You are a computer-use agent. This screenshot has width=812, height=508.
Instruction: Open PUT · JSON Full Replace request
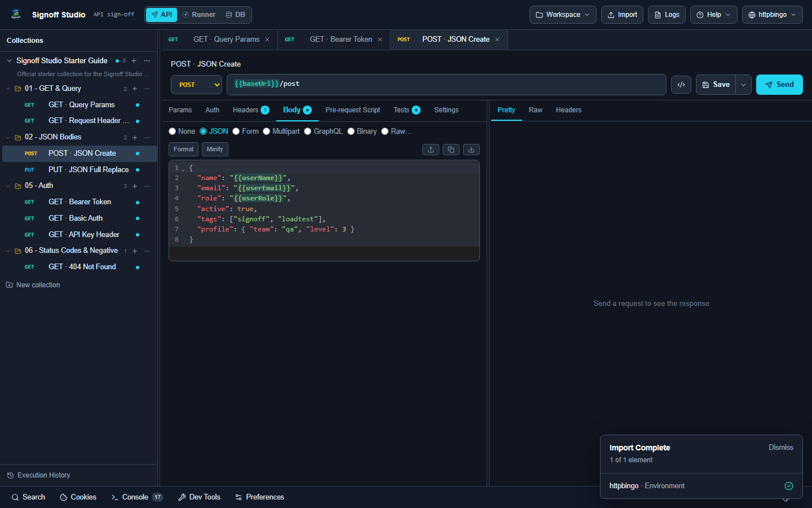point(80,170)
